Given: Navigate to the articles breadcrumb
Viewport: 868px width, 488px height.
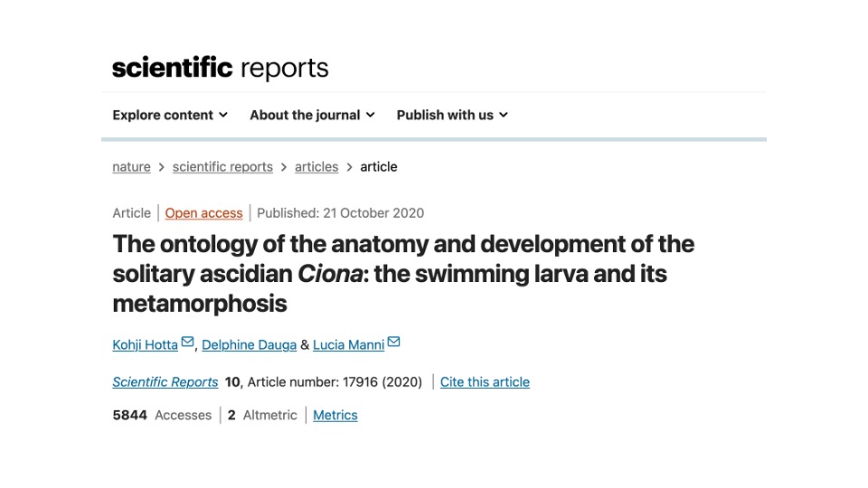Looking at the screenshot, I should (x=316, y=167).
